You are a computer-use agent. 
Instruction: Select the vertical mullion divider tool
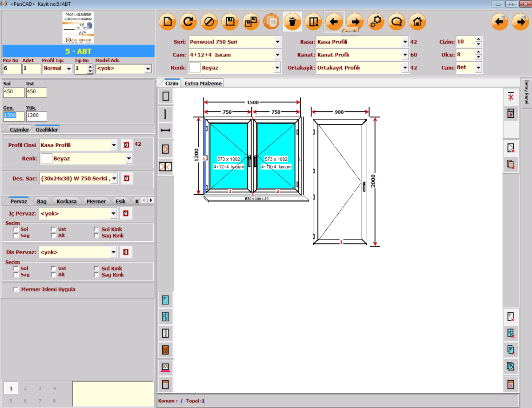[166, 114]
